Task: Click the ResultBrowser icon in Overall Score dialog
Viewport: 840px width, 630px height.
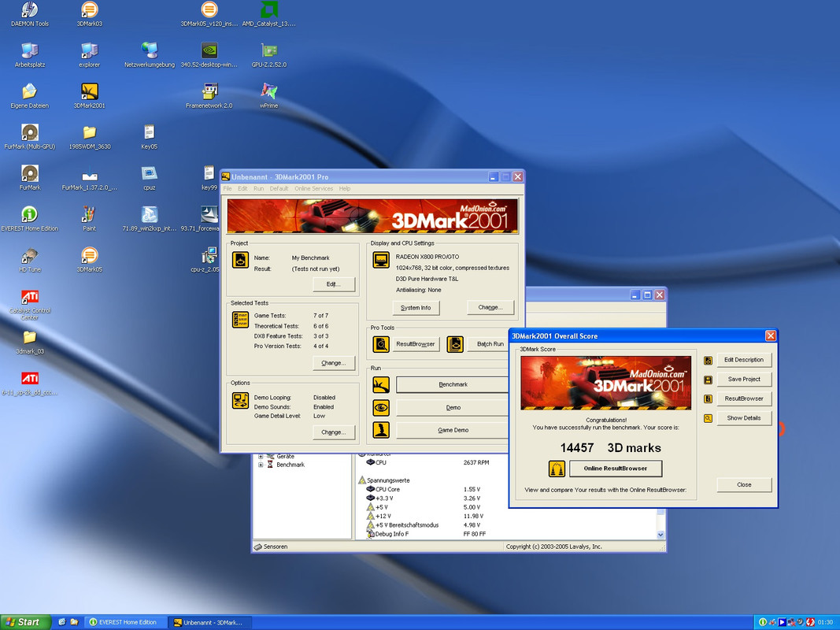Action: pyautogui.click(x=708, y=398)
